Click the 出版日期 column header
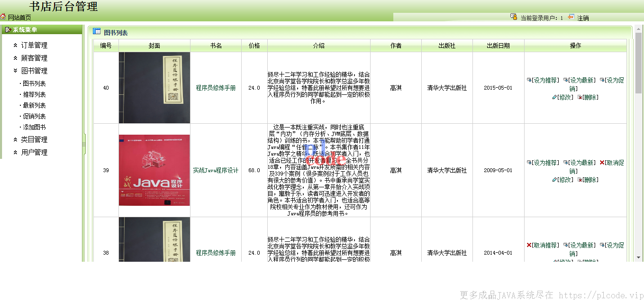 click(499, 46)
